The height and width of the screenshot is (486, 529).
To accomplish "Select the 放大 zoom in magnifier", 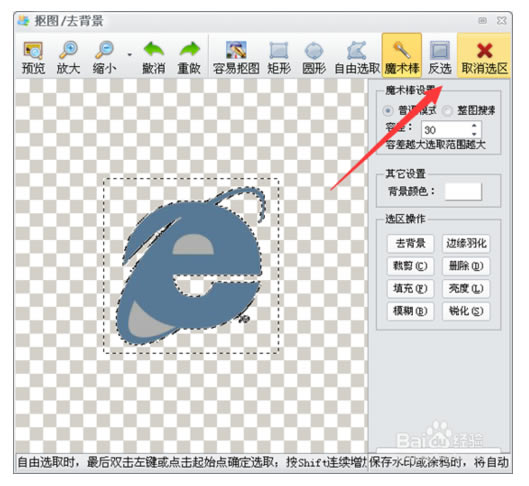I will point(68,58).
